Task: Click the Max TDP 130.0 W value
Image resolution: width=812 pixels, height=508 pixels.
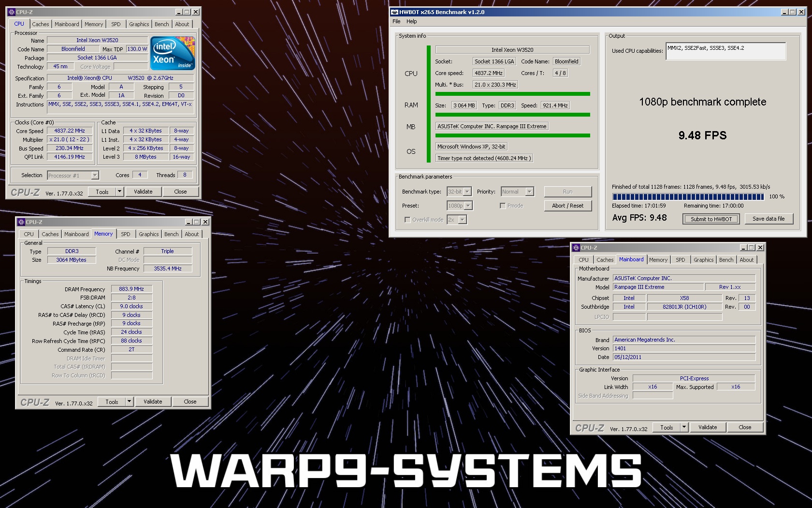Action: 137,49
